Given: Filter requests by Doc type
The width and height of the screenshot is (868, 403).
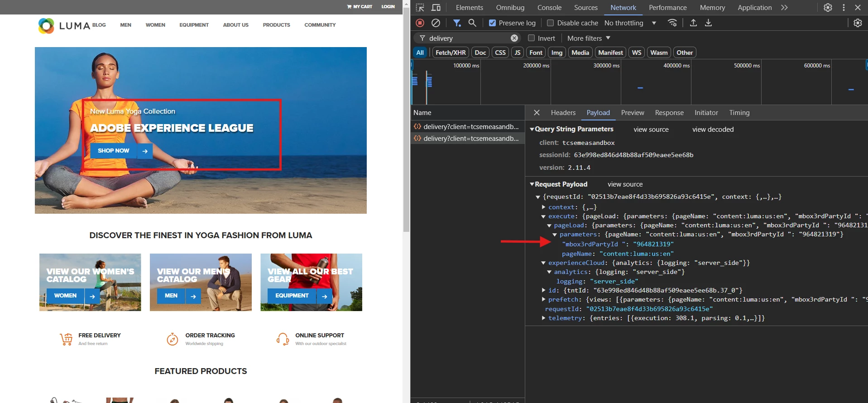Looking at the screenshot, I should click(480, 53).
